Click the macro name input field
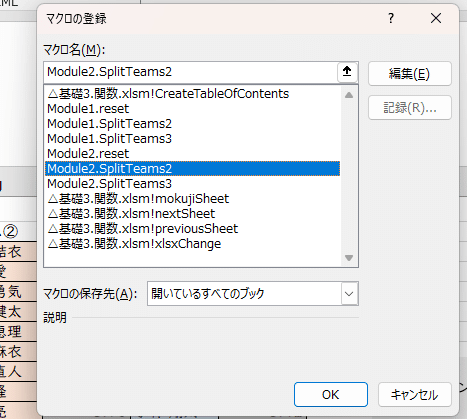The height and width of the screenshot is (419, 467). [190, 72]
